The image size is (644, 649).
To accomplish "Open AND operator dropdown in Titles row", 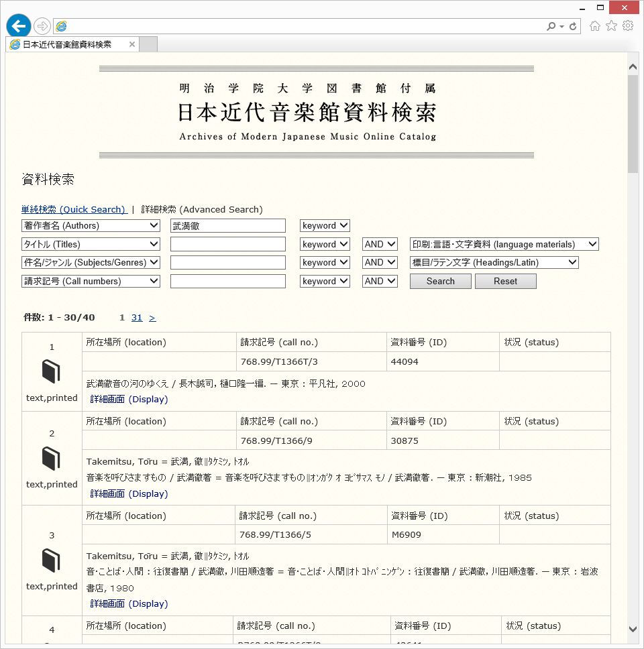I will pos(380,245).
